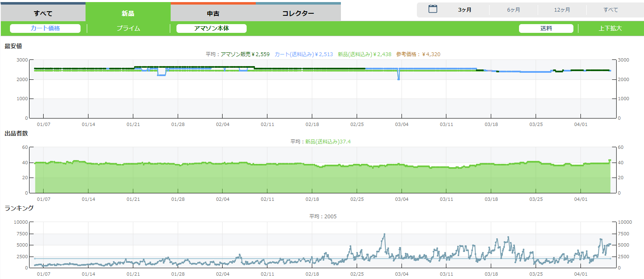
Task: Select the 新品 tab
Action: click(128, 13)
